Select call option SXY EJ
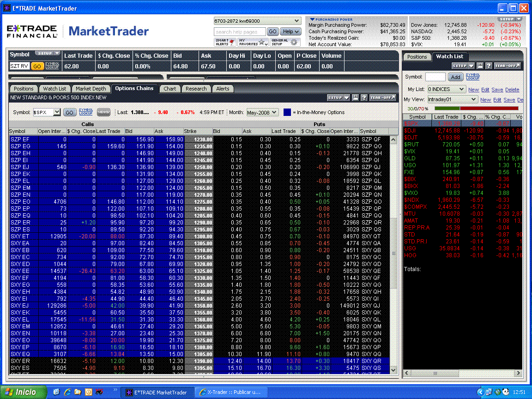The image size is (532, 399). [20, 305]
